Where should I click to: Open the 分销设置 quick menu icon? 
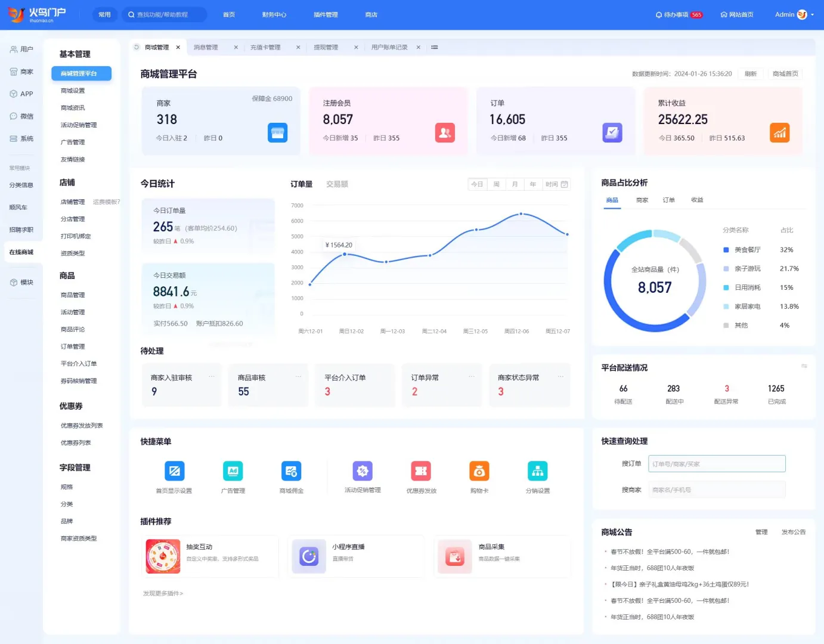537,471
